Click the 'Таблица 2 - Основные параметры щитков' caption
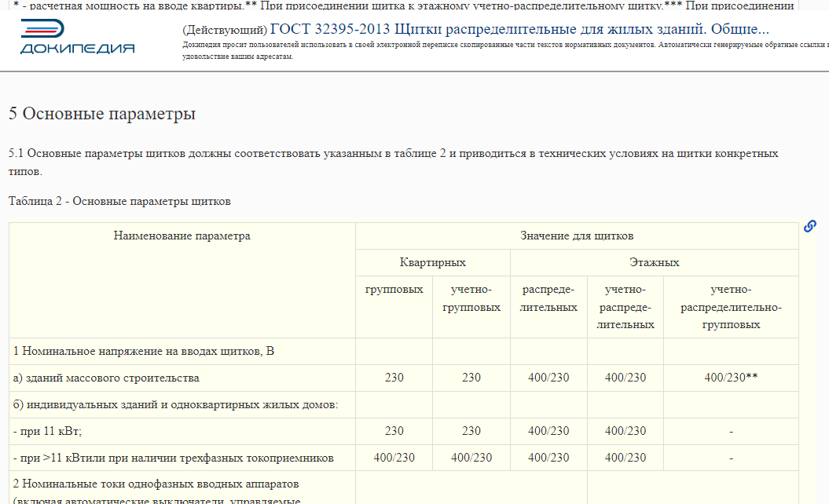829x504 pixels. click(x=119, y=201)
